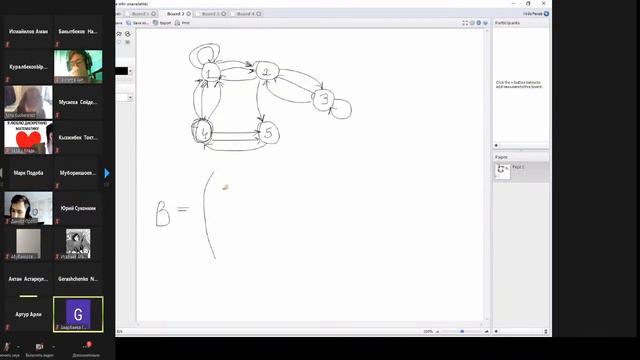This screenshot has width=640, height=360.
Task: Select the Исмаилов Акан participant tile
Action: pos(28,31)
